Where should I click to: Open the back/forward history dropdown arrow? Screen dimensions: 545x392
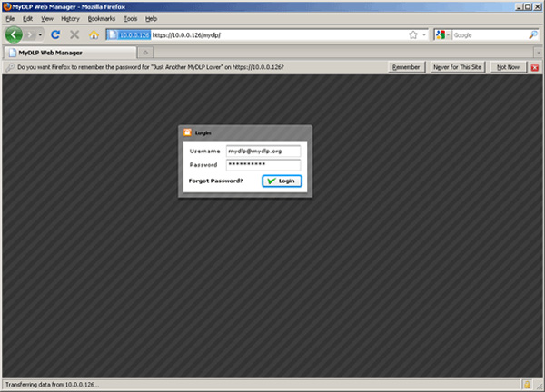(x=40, y=34)
